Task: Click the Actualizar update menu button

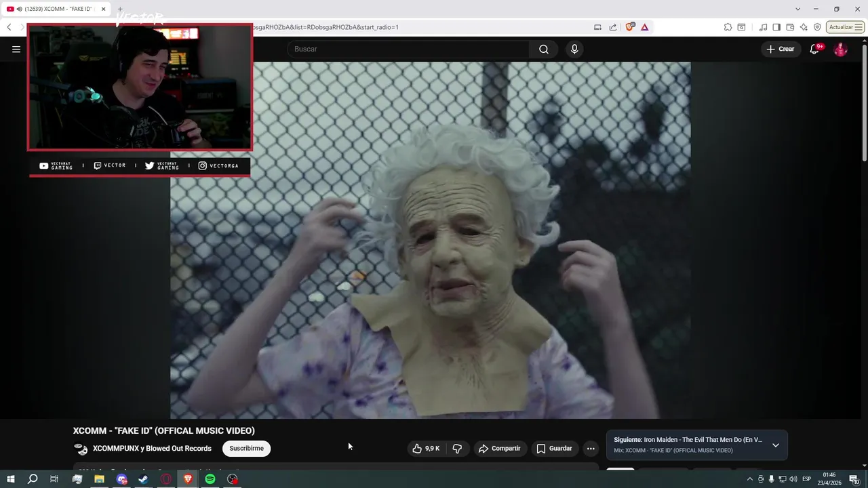Action: [845, 27]
